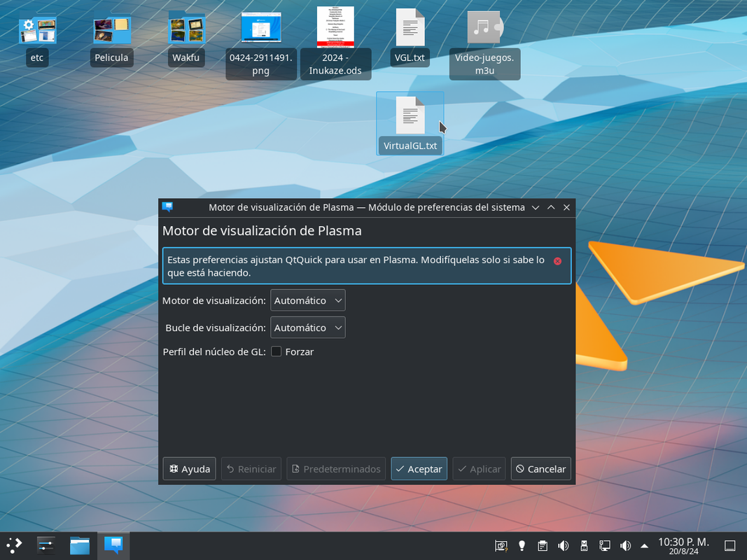Enable the Forzar GL core profile checkbox
This screenshot has width=747, height=560.
pyautogui.click(x=277, y=351)
